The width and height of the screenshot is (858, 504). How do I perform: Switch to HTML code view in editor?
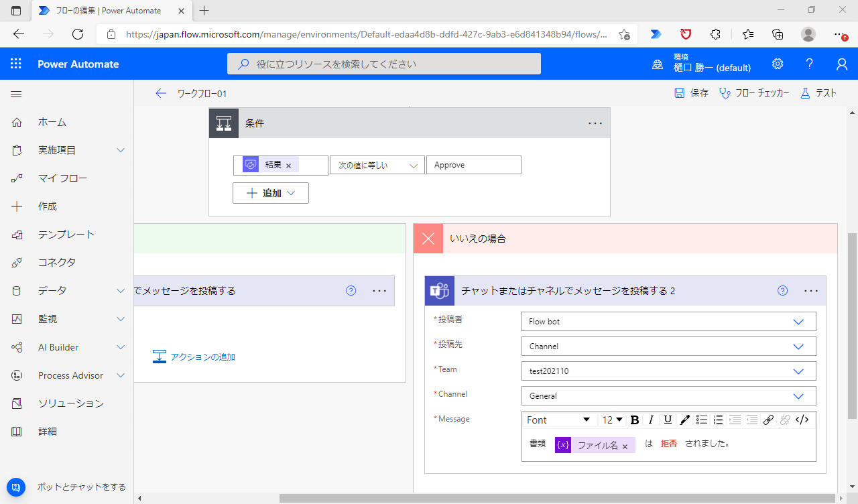[x=802, y=420]
